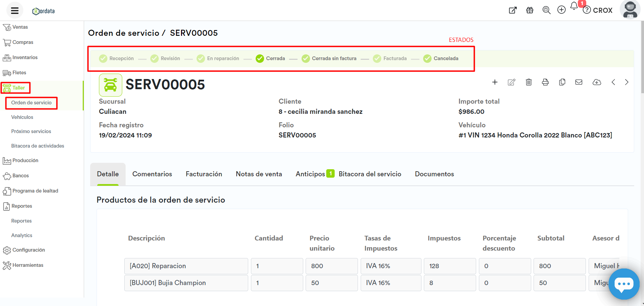Open the print icon for SERV00005
The image size is (644, 306).
click(x=545, y=82)
